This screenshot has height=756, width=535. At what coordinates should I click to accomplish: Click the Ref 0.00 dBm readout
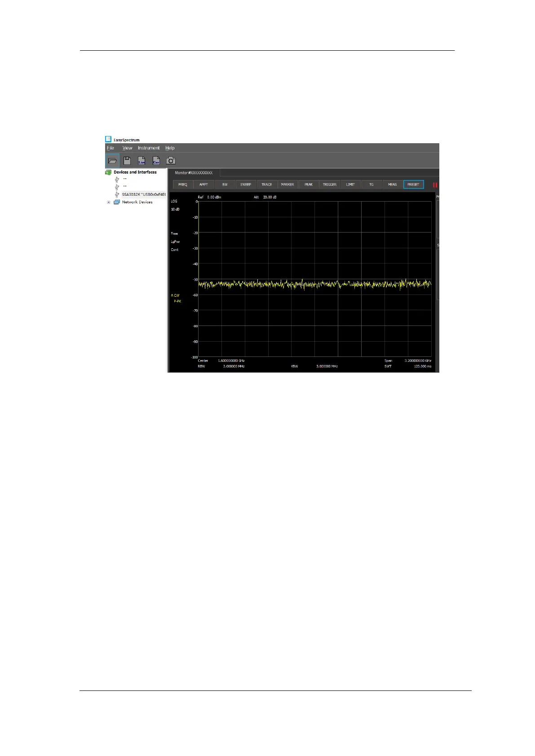click(209, 197)
